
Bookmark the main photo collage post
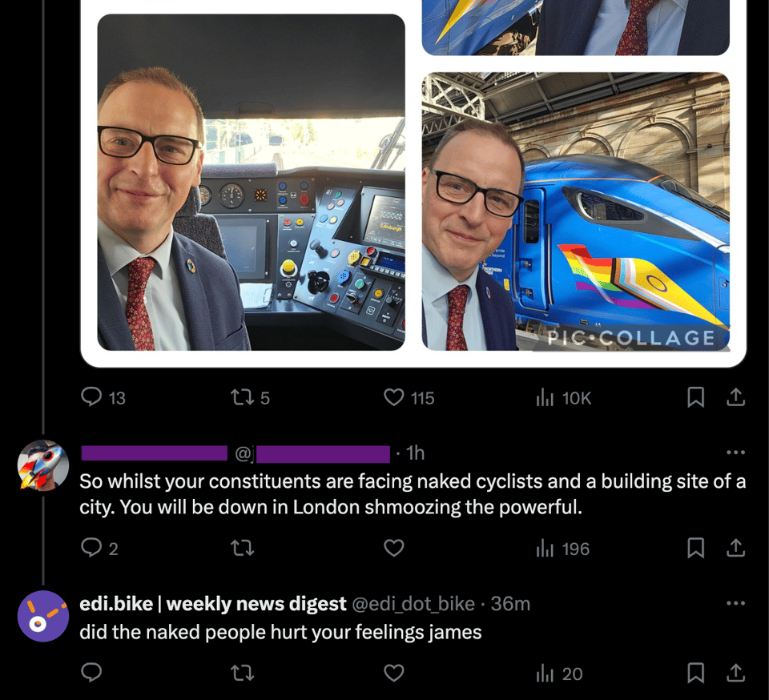(x=696, y=397)
